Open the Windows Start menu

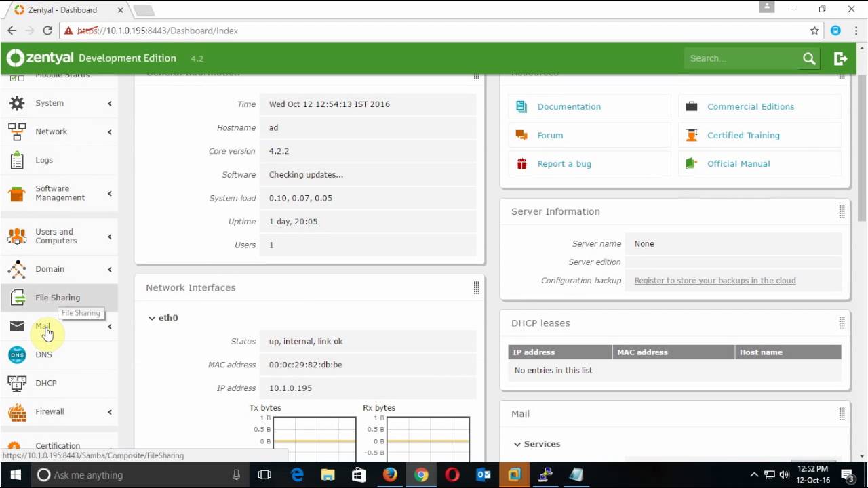tap(15, 474)
